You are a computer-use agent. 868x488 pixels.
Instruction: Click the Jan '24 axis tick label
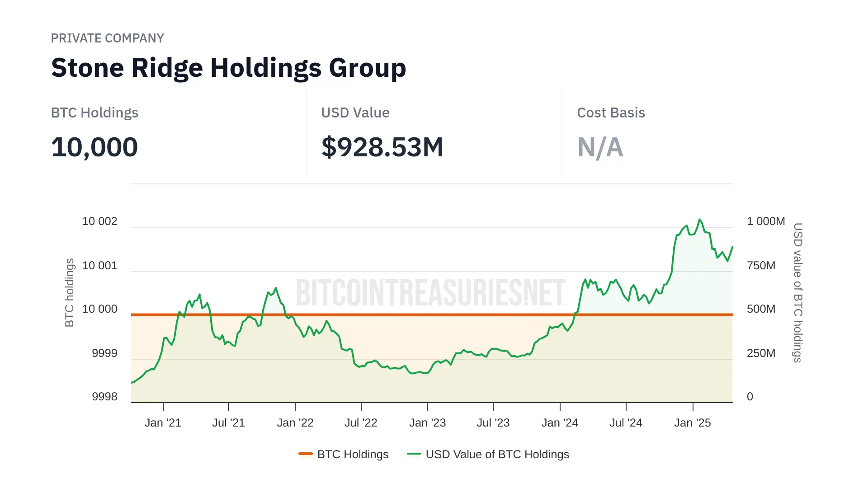point(560,422)
